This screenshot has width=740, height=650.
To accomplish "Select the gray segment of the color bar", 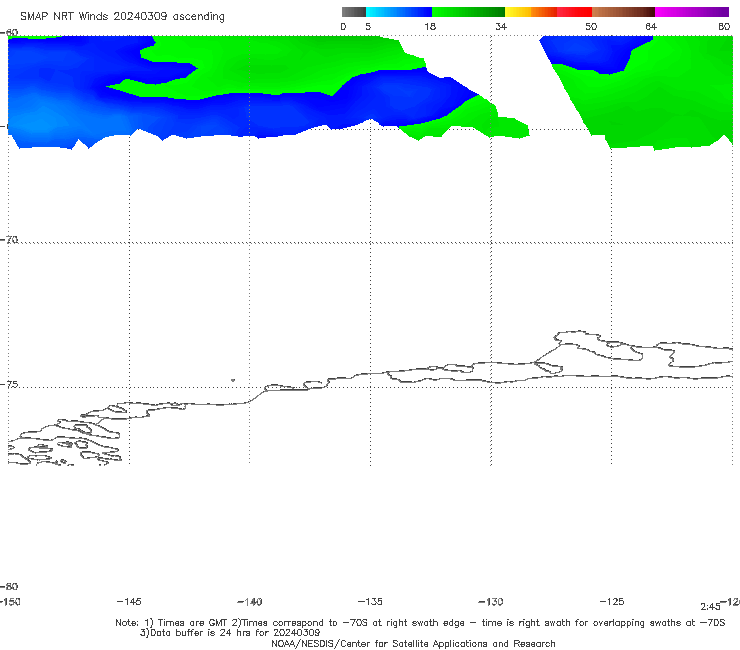I will click(x=353, y=12).
